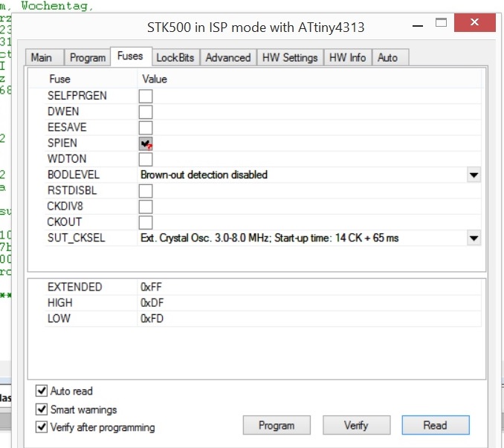Edit the LOW fuse value 0xFD

tap(152, 318)
